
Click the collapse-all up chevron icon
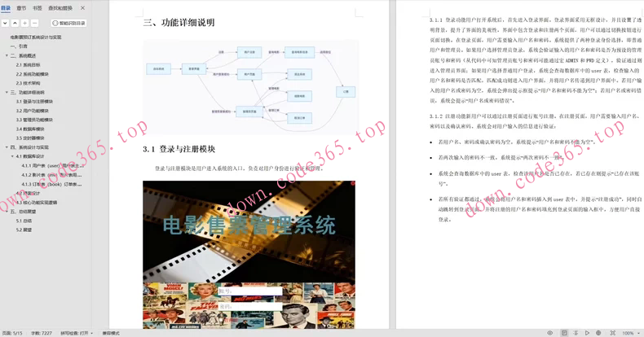point(15,24)
